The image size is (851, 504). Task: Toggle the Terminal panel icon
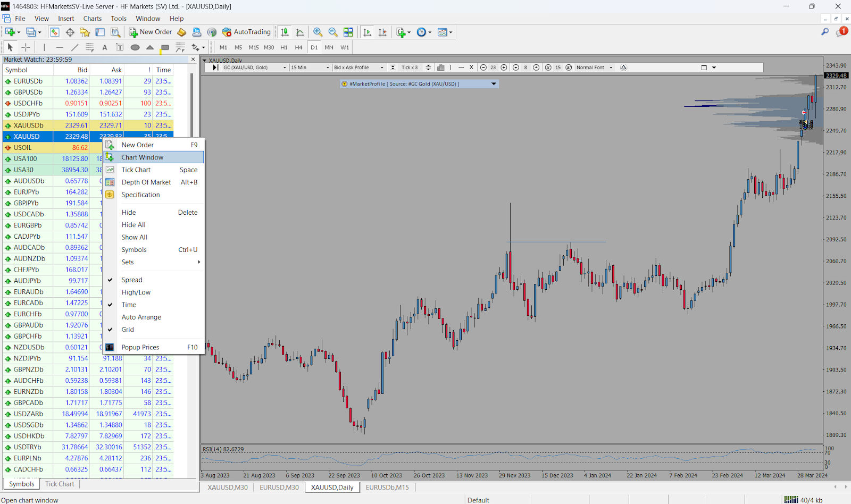100,32
